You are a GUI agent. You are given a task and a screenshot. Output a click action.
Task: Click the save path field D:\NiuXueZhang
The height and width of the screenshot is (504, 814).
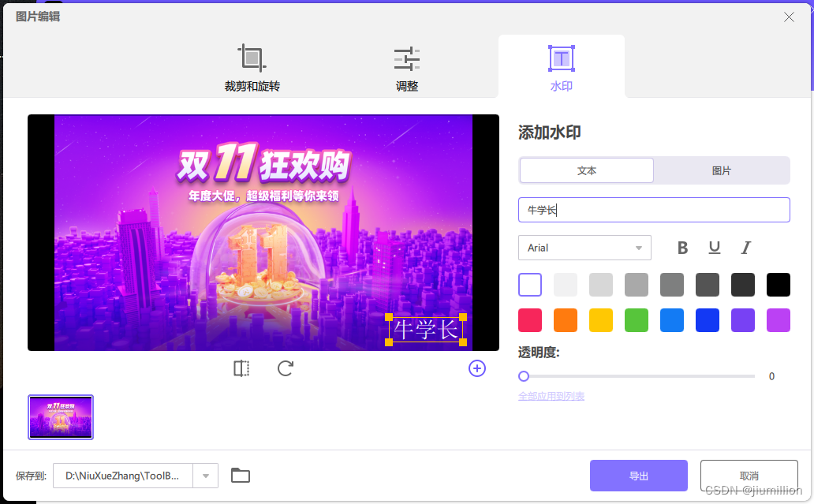point(123,476)
